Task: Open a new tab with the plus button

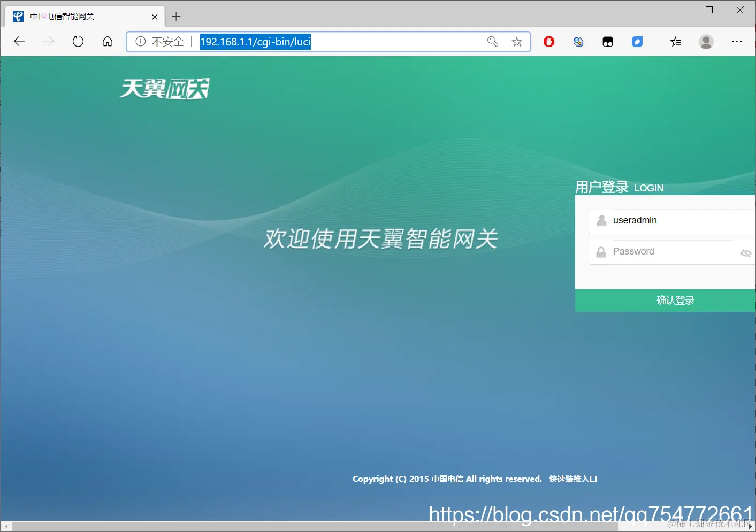Action: tap(176, 17)
